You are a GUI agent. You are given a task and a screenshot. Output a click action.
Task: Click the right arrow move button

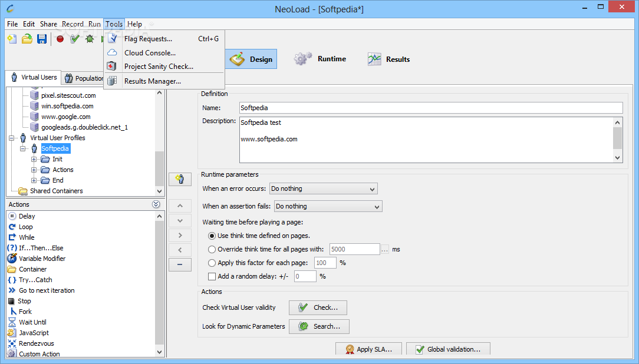point(180,236)
